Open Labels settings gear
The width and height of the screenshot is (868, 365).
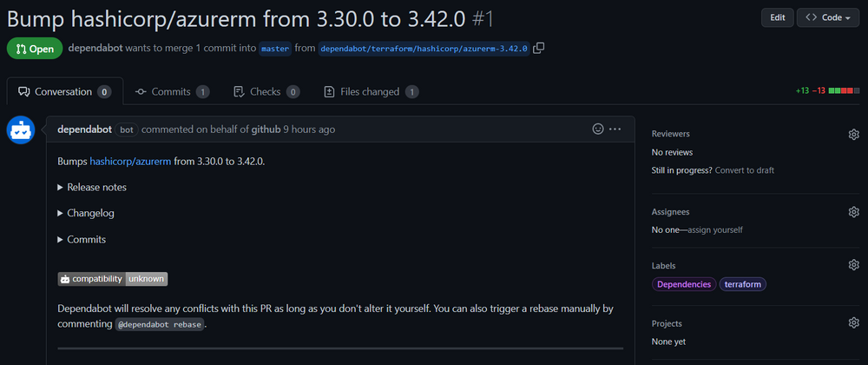coord(853,265)
